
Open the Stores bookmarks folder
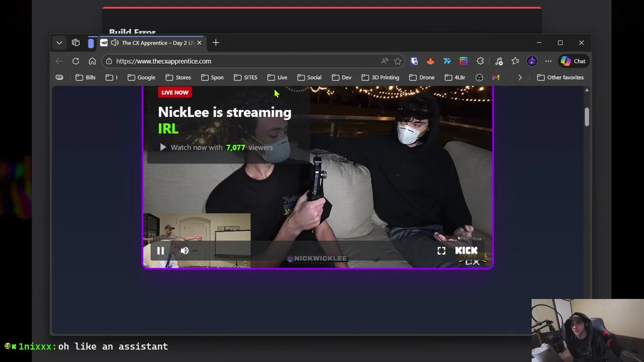point(178,77)
